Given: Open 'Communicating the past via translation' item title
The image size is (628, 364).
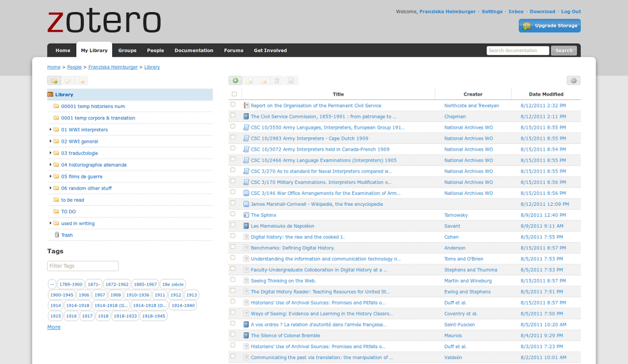Looking at the screenshot, I should point(321,358).
